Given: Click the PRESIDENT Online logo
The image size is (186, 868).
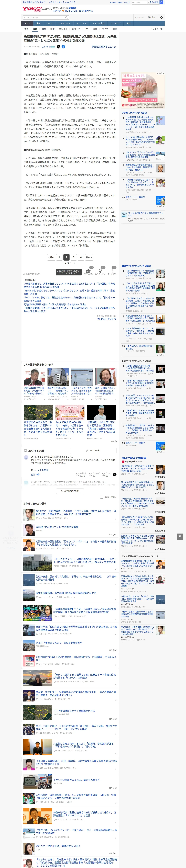Looking at the screenshot, I should pyautogui.click(x=104, y=47).
